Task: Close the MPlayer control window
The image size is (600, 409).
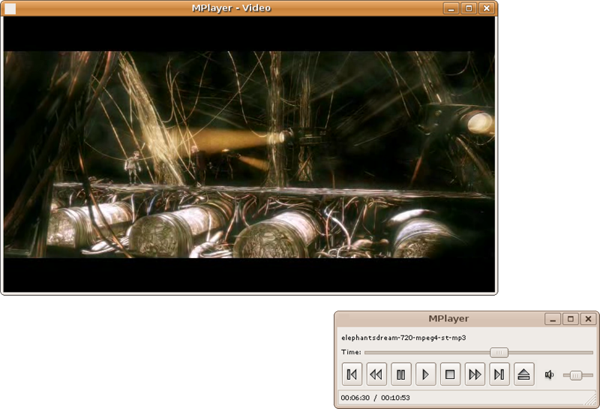Action: (588, 319)
